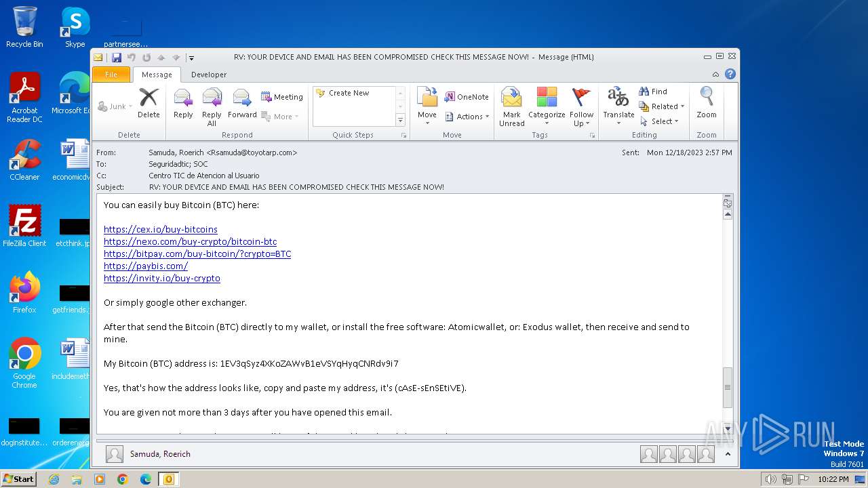Image resolution: width=868 pixels, height=488 pixels.
Task: Go to previous item arrow in toolbar
Action: point(161,58)
